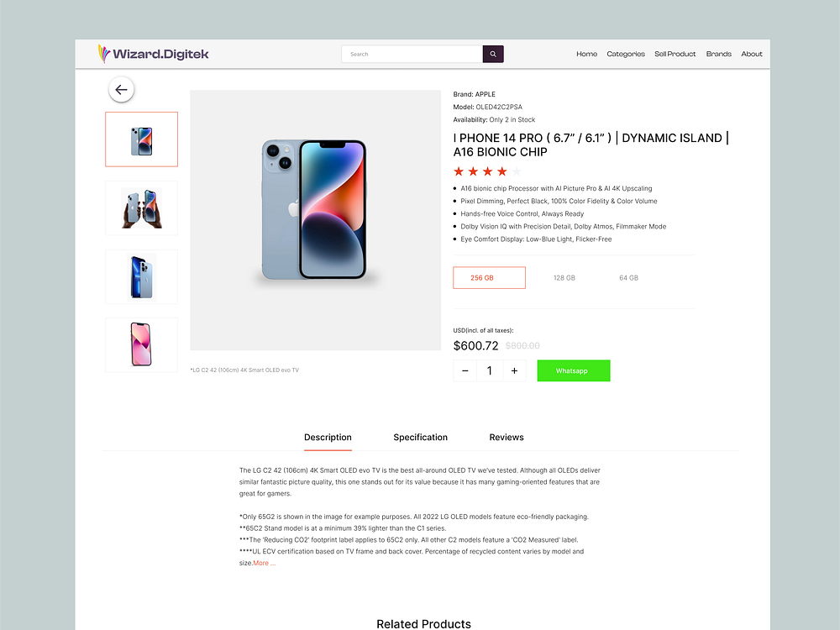Select the hands-holding-phone thumbnail

click(141, 207)
